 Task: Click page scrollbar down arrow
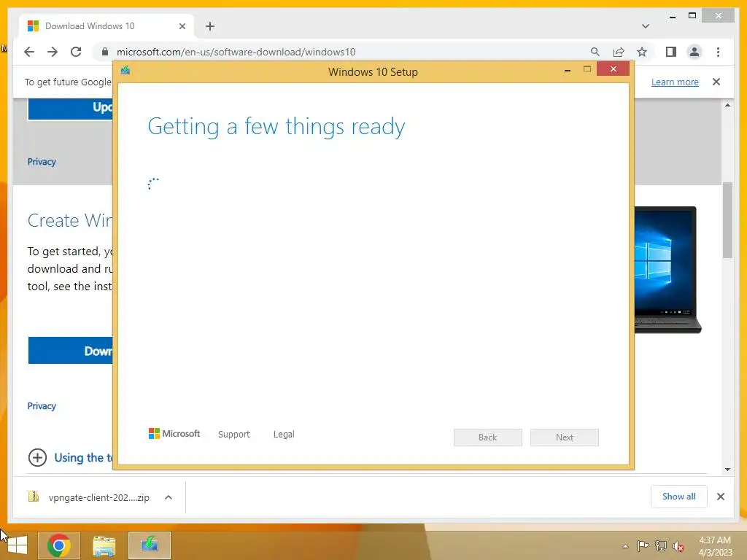pos(727,470)
